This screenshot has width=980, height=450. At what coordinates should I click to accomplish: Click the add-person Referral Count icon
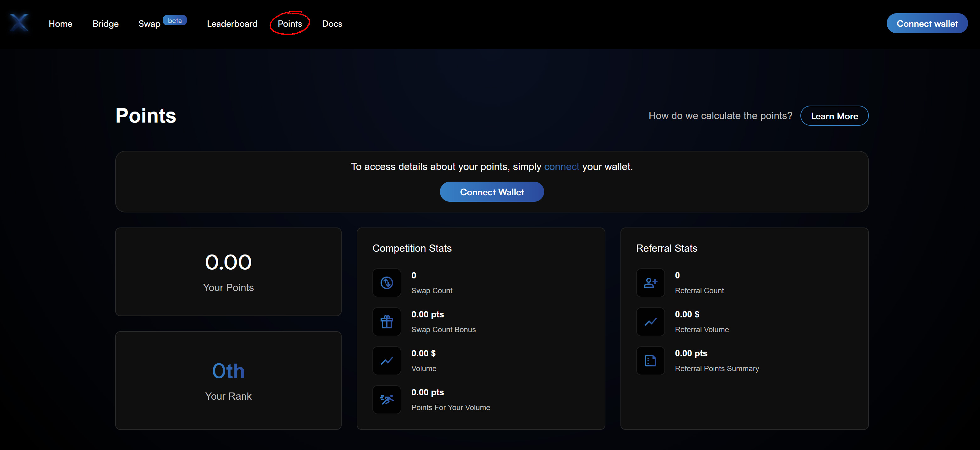(x=650, y=283)
